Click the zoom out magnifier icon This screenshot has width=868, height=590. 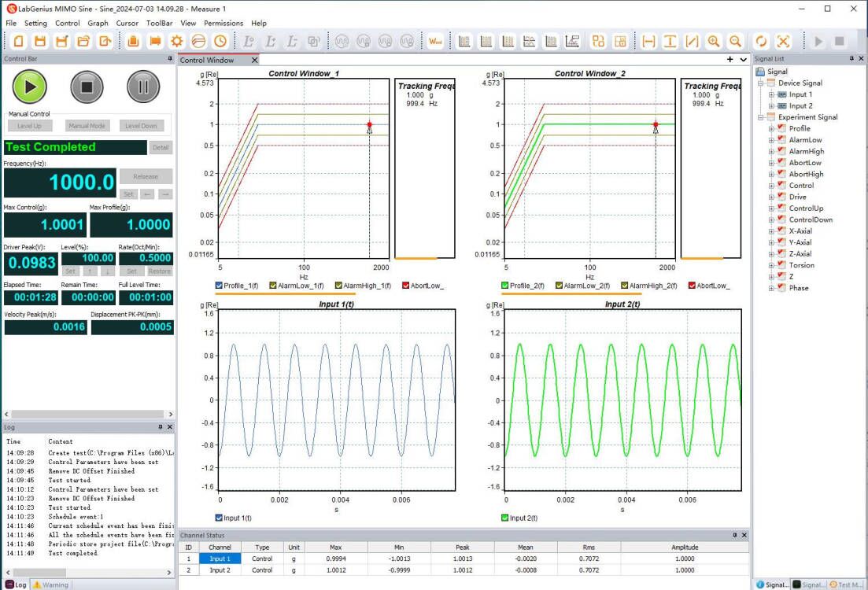735,41
